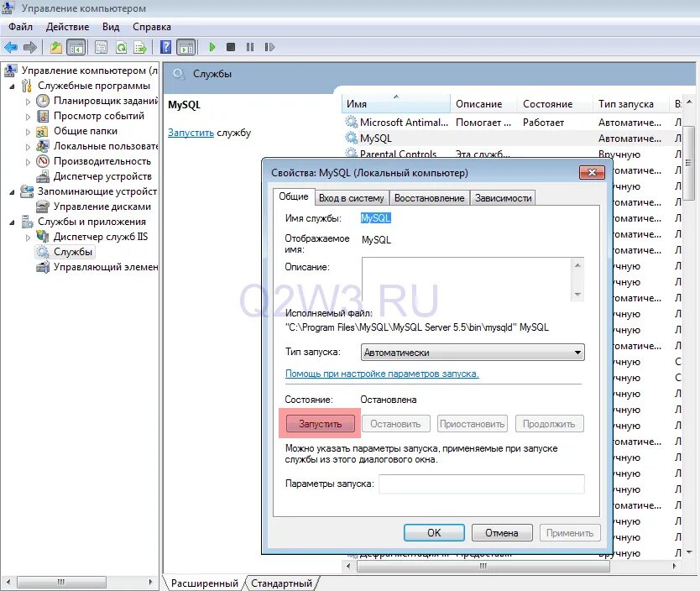The height and width of the screenshot is (591, 700).
Task: Sort by the Имя column header
Action: pyautogui.click(x=396, y=103)
